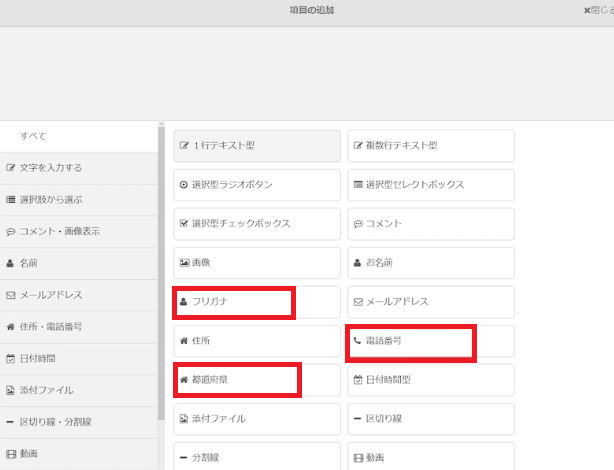Add a 選択型セレクトボックス field
The image size is (614, 470).
[430, 185]
